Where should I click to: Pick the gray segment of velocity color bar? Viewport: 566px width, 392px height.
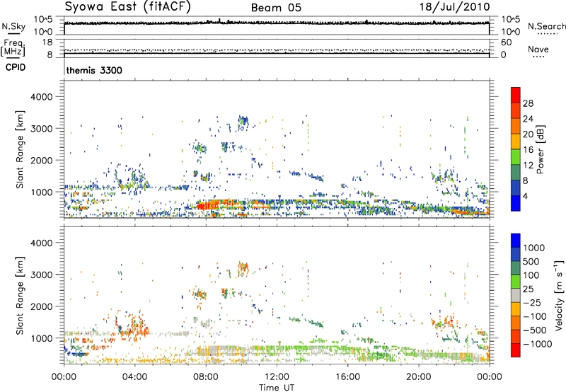[x=516, y=295]
